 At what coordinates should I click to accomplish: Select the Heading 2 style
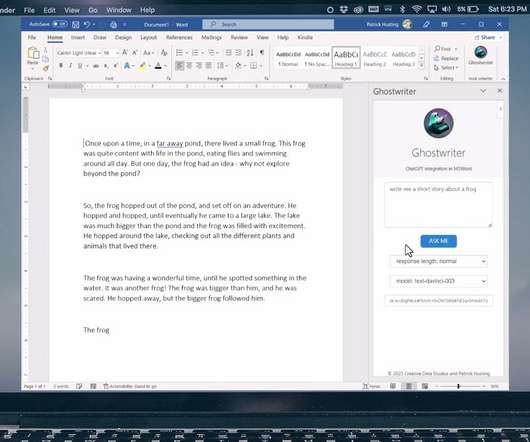click(x=375, y=58)
